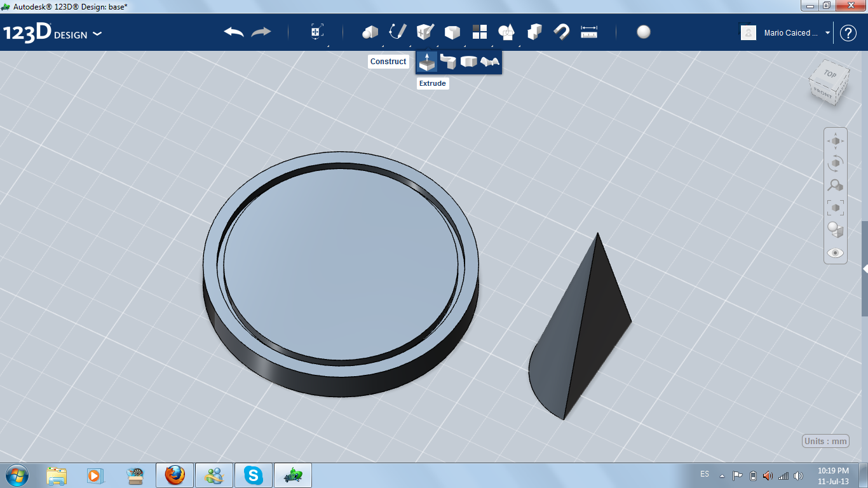Open the Construct tool menu
Screen dimensions: 868x488
click(424, 32)
